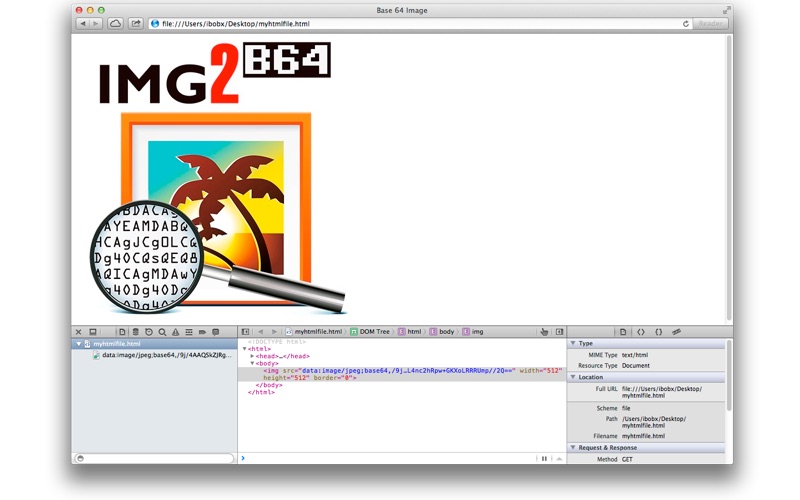800x500 pixels.
Task: Click the Filename value myhtmlfile.html
Action: [643, 436]
